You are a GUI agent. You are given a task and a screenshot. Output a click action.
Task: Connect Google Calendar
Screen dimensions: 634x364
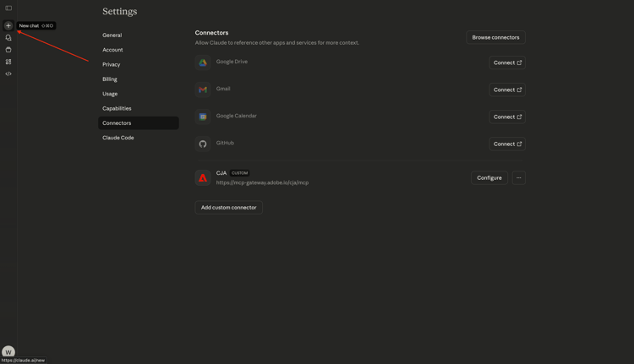507,117
